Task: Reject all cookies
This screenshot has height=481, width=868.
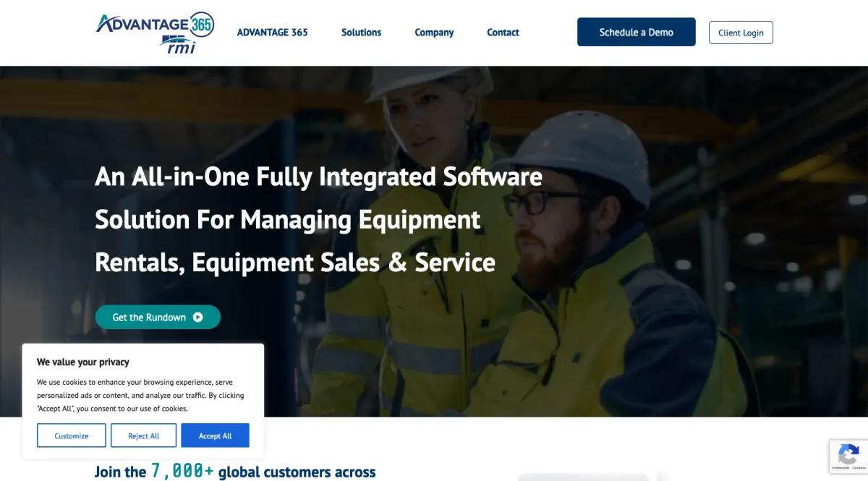Action: click(143, 435)
